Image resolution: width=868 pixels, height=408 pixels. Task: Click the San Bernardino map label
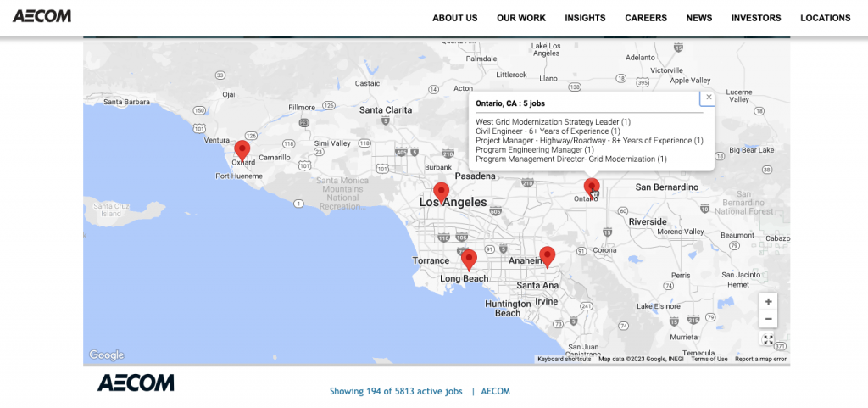666,187
